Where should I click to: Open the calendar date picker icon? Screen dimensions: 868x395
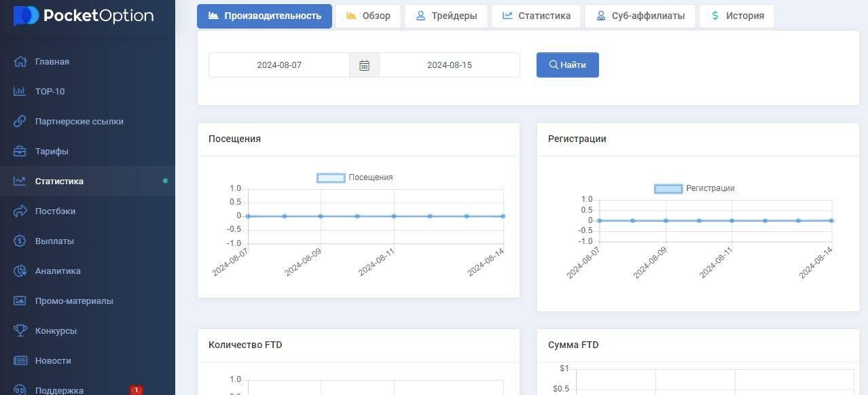[364, 65]
